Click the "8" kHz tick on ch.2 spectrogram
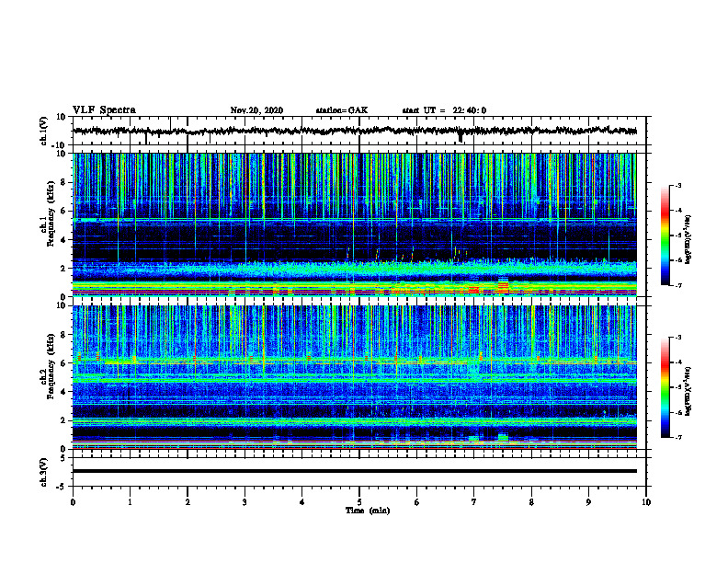 point(65,335)
